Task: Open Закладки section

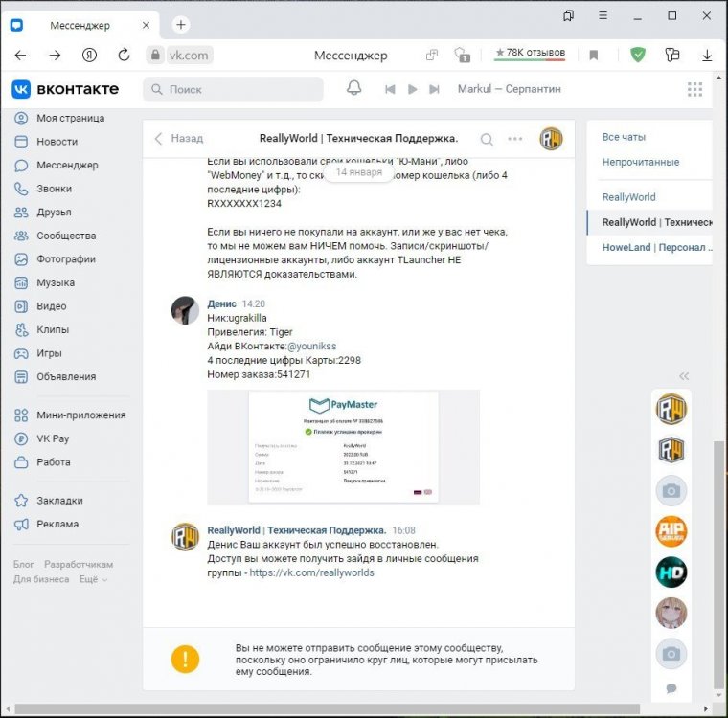Action: tap(49, 501)
